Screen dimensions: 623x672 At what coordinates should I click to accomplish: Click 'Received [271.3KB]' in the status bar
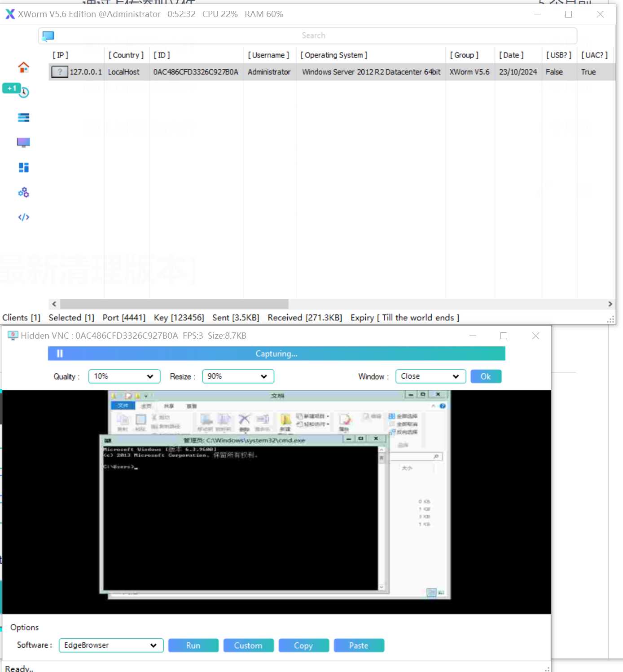click(x=305, y=318)
